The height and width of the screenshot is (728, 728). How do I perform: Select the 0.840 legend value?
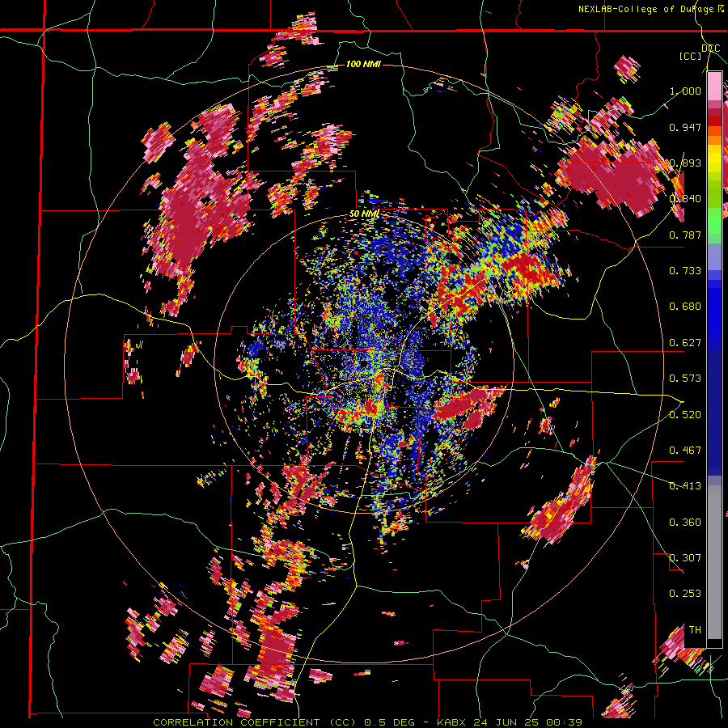[685, 199]
